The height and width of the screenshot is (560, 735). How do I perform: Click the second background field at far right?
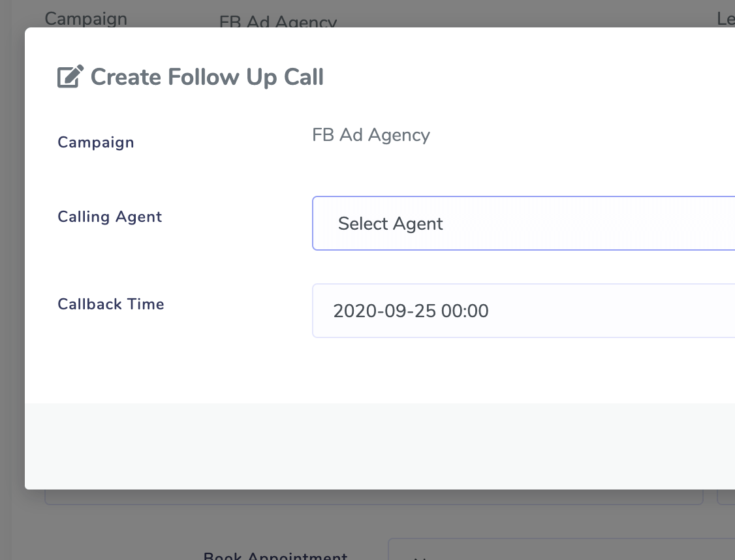click(x=726, y=497)
